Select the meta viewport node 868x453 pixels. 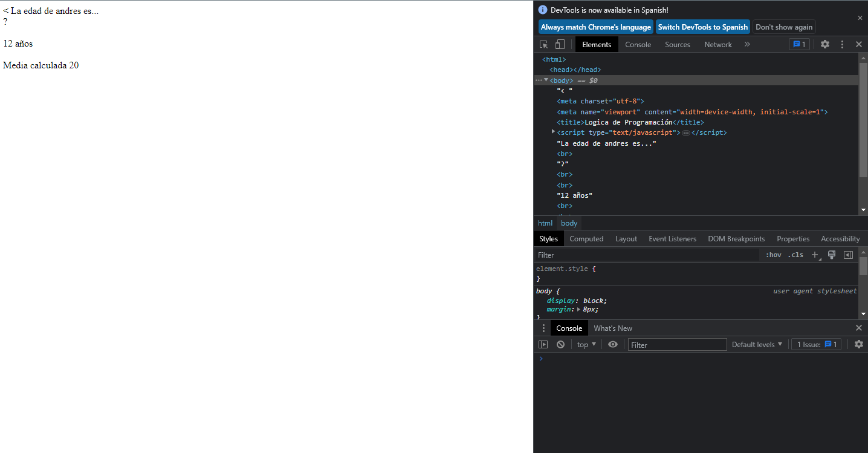coord(692,112)
